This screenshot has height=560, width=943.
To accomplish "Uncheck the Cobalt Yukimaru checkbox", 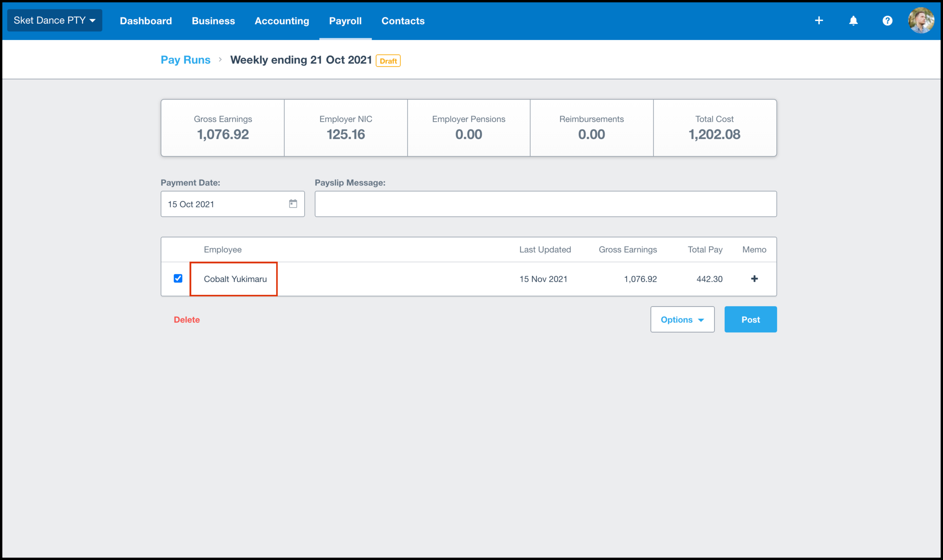I will pyautogui.click(x=178, y=278).
